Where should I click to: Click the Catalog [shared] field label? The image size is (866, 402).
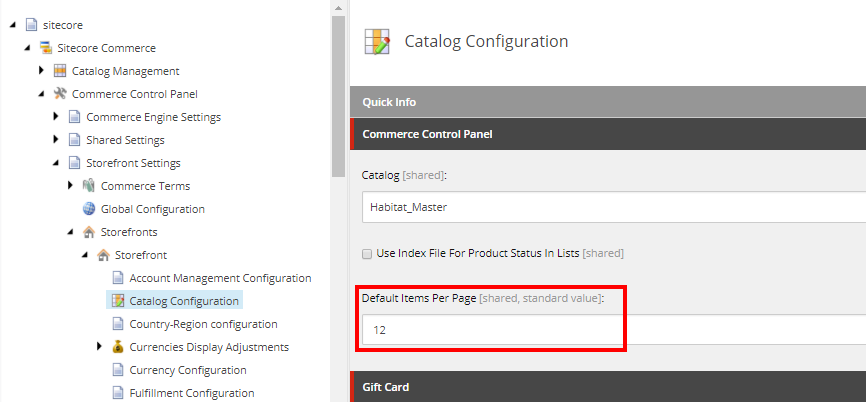(x=404, y=176)
